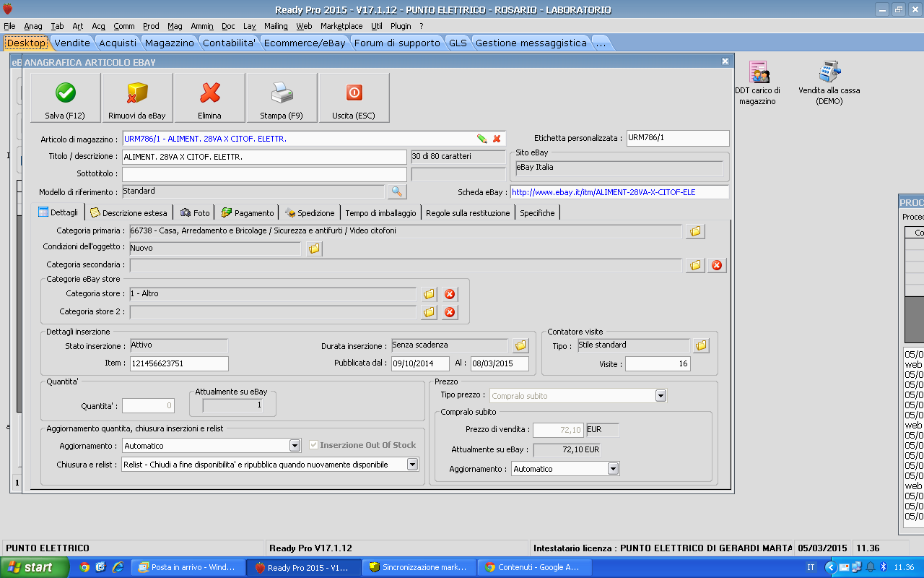This screenshot has height=578, width=924.
Task: Open the Mailing menu
Action: click(x=276, y=26)
